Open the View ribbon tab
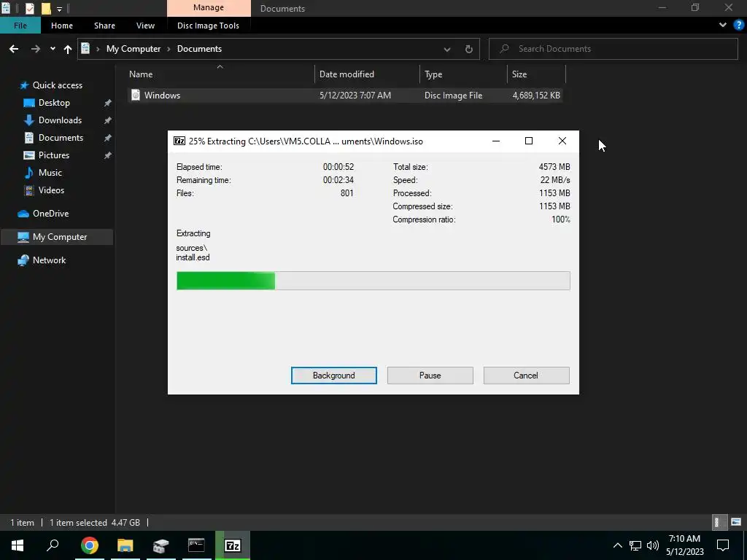Viewport: 747px width, 560px height. point(145,26)
